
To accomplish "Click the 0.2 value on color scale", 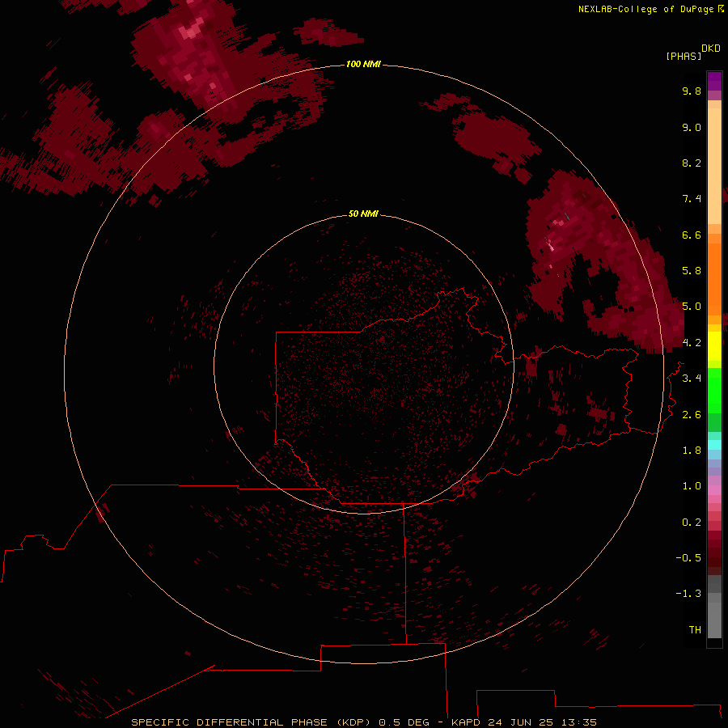I will point(692,523).
